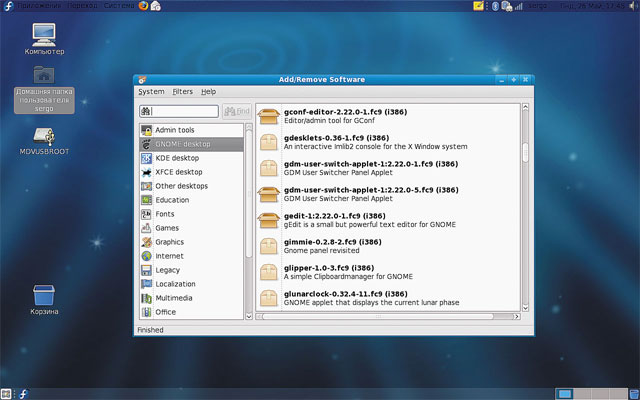Viewport: 640px width, 400px height.
Task: Click the network signal bars tray icon
Action: point(519,6)
